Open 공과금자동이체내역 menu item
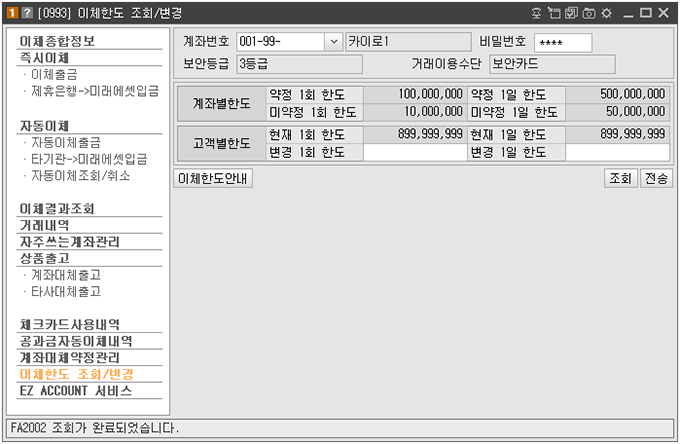Viewport: 680px width, 444px height. pos(75,341)
